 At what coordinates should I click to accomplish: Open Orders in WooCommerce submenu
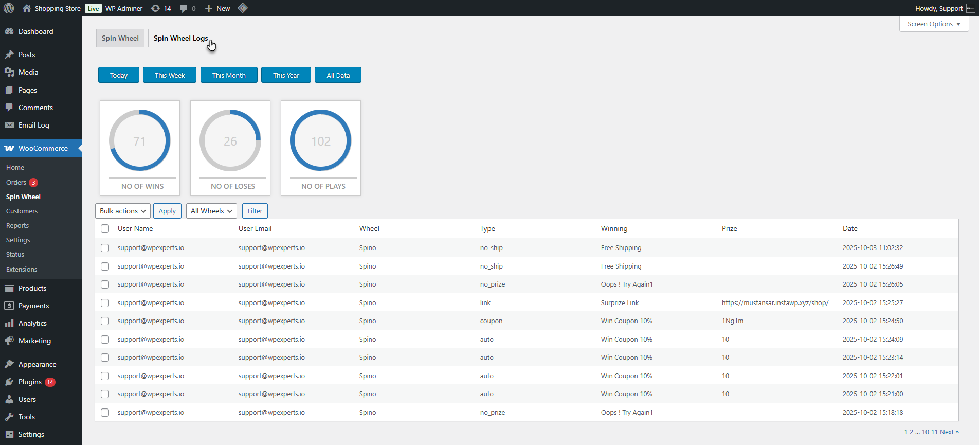(16, 182)
